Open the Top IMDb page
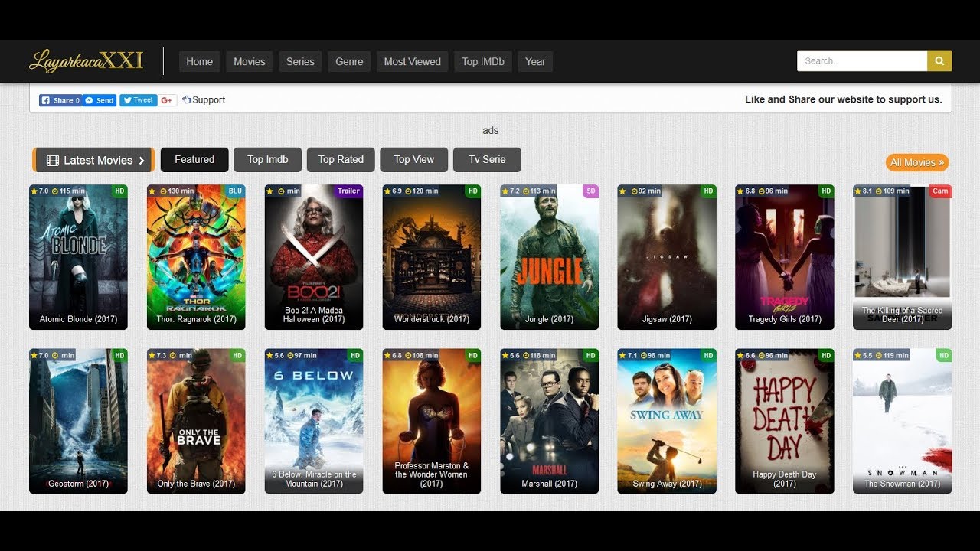The height and width of the screenshot is (551, 980). [x=483, y=62]
